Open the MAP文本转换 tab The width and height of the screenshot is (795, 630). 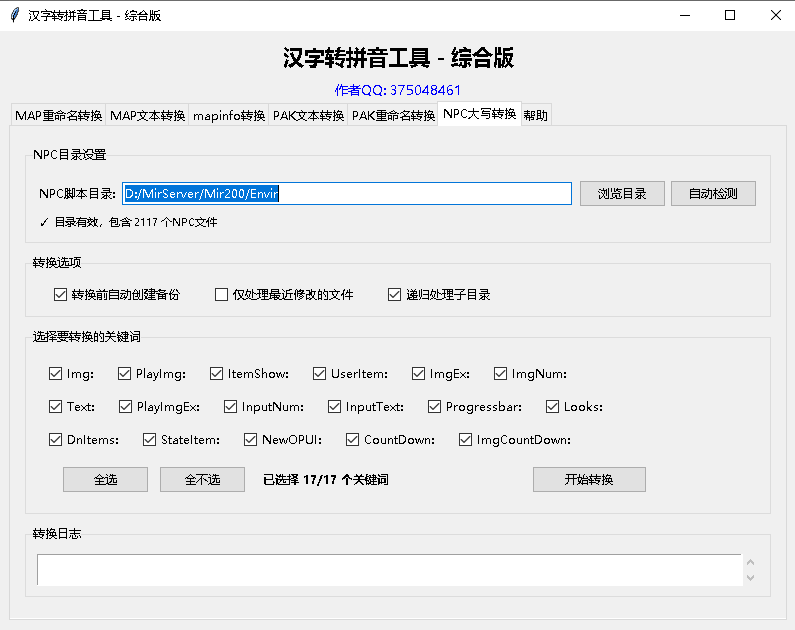click(147, 115)
